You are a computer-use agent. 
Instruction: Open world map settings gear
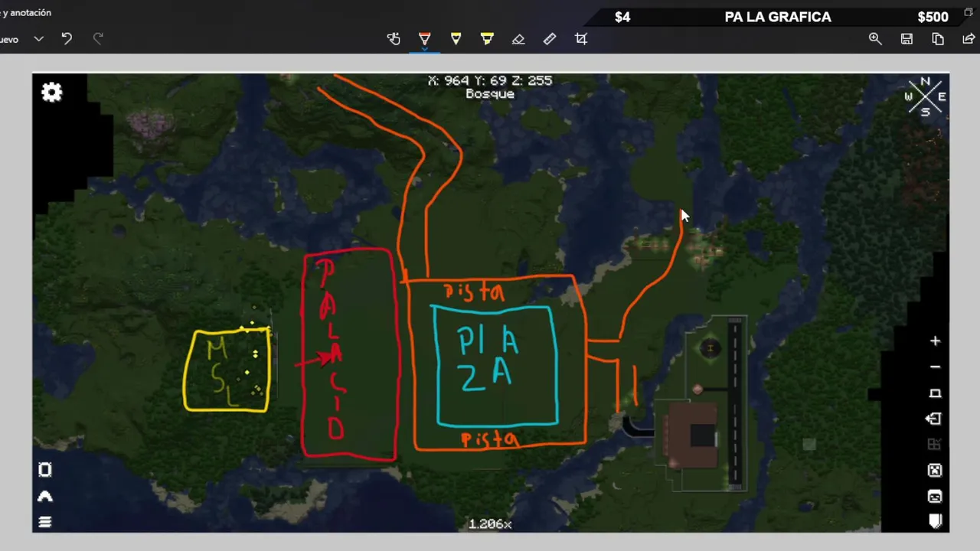tap(52, 93)
